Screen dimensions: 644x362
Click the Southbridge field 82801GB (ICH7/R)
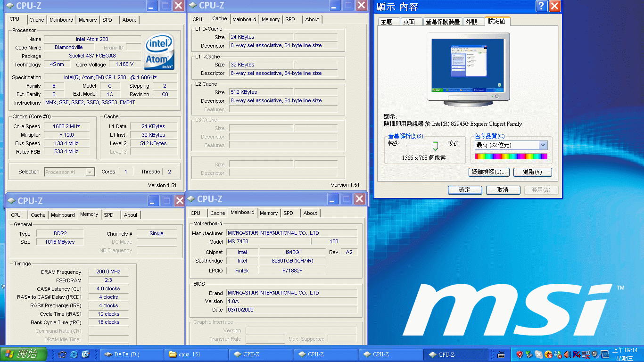tap(293, 261)
